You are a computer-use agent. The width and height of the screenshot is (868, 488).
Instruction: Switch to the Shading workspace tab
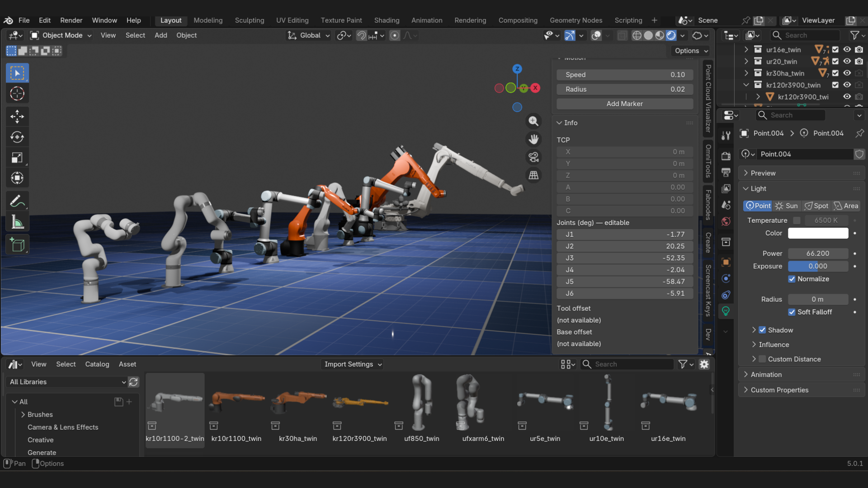[387, 20]
